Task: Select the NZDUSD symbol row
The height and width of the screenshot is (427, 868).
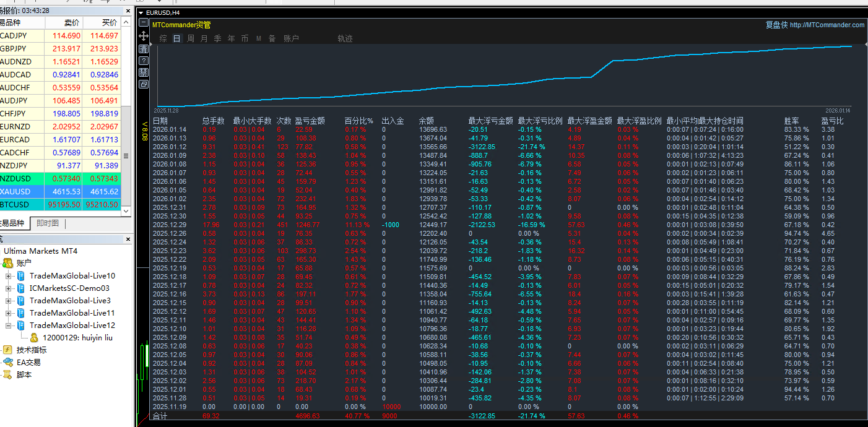Action: (60, 178)
